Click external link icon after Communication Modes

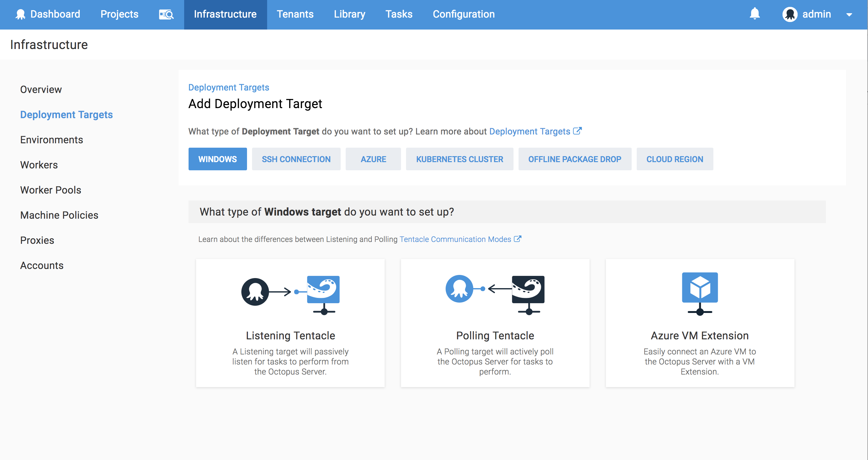pos(518,239)
